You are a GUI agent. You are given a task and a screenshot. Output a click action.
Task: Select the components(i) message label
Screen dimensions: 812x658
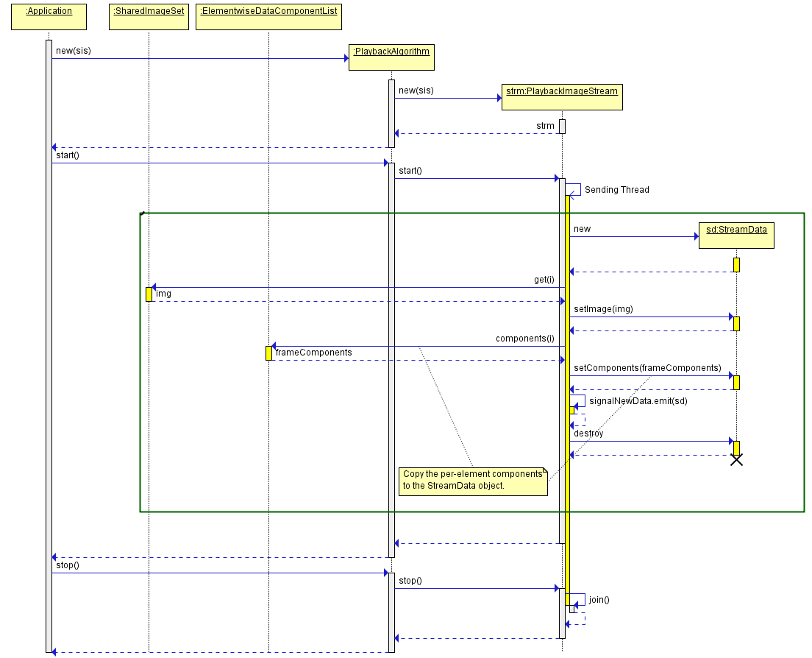pyautogui.click(x=524, y=339)
